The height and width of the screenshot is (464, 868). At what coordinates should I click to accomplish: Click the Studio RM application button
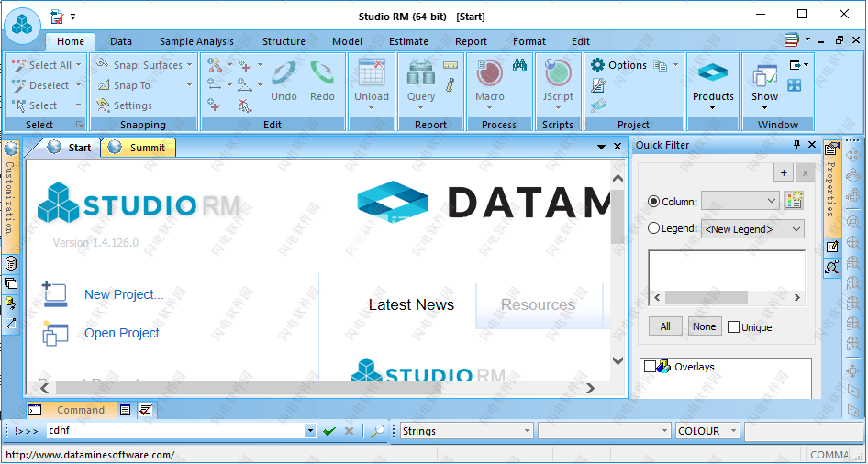coord(22,24)
